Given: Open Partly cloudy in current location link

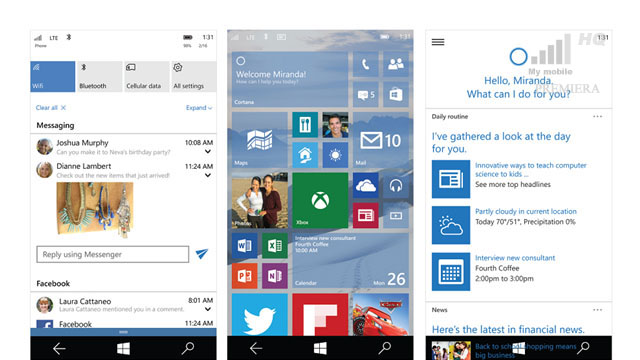Looking at the screenshot, I should tap(526, 211).
